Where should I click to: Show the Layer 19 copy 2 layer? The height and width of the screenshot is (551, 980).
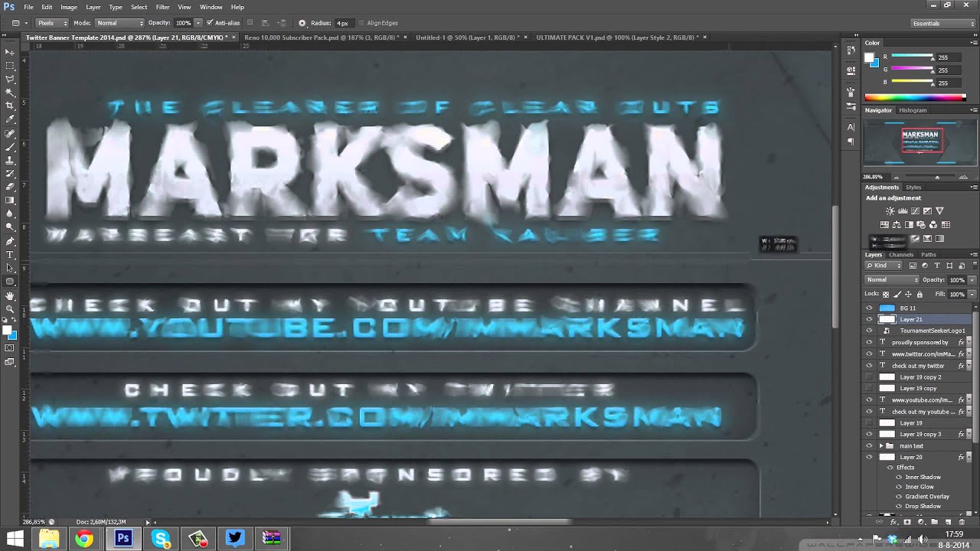click(x=869, y=377)
